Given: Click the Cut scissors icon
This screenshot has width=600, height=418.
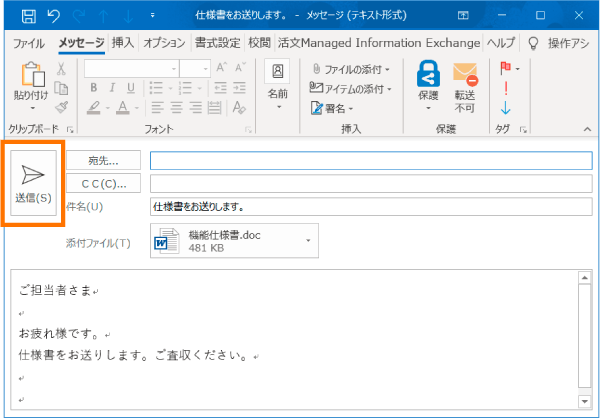Looking at the screenshot, I should click(62, 69).
